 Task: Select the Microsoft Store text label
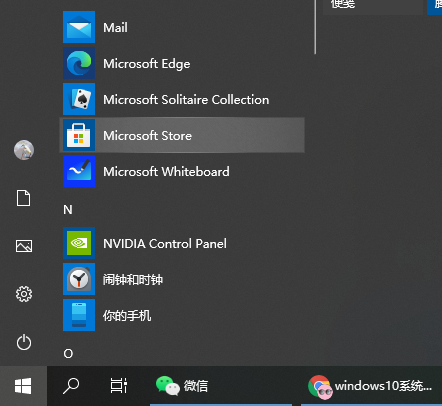tap(147, 136)
